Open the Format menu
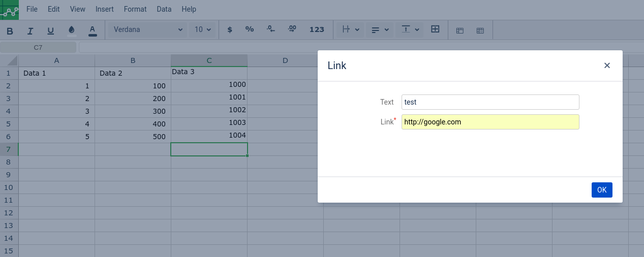The image size is (644, 257). pos(135,9)
